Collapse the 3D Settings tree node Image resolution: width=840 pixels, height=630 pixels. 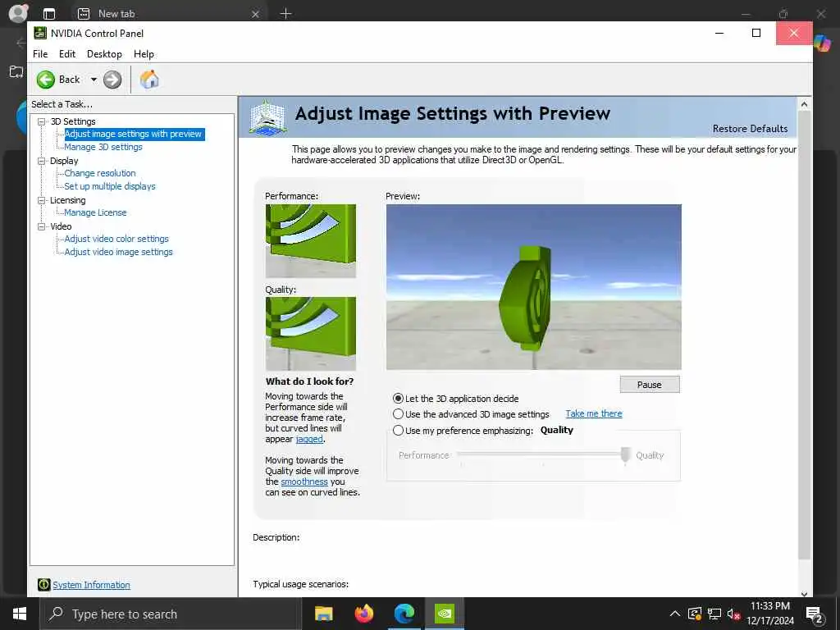41,121
